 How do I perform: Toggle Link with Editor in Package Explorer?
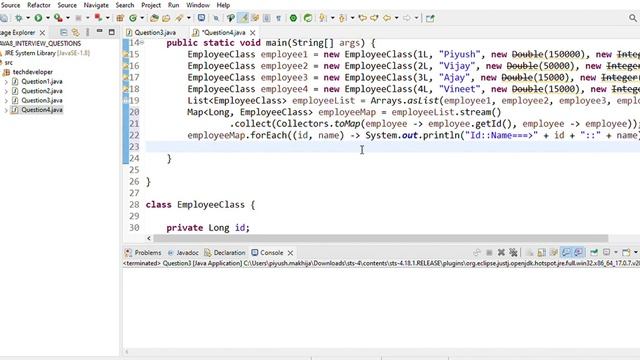point(76,32)
